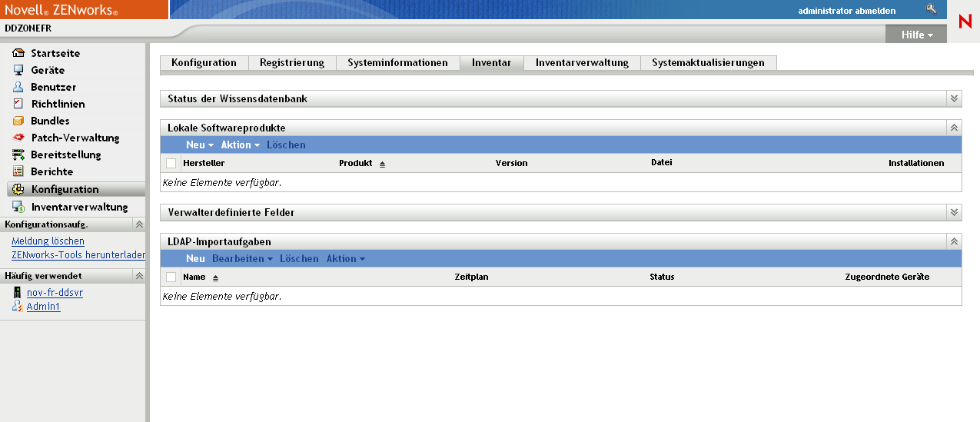
Task: Open nov-fr-ddsvr link
Action: [55, 293]
